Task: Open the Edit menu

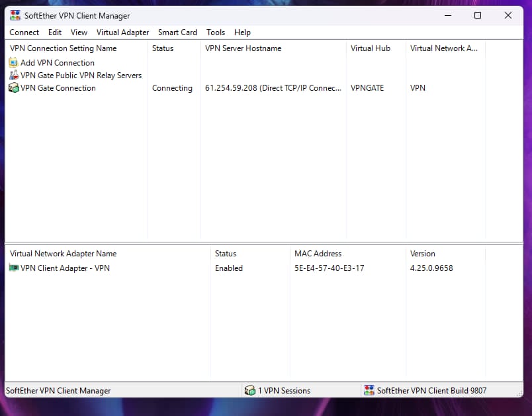Action: [55, 32]
